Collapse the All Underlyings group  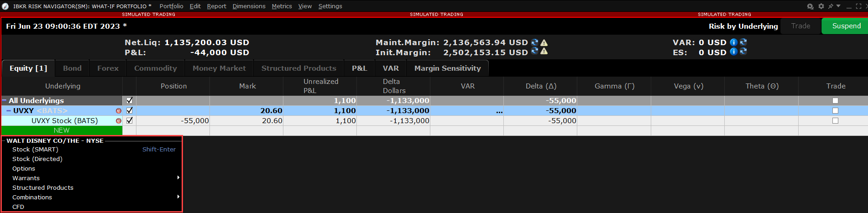pos(4,100)
